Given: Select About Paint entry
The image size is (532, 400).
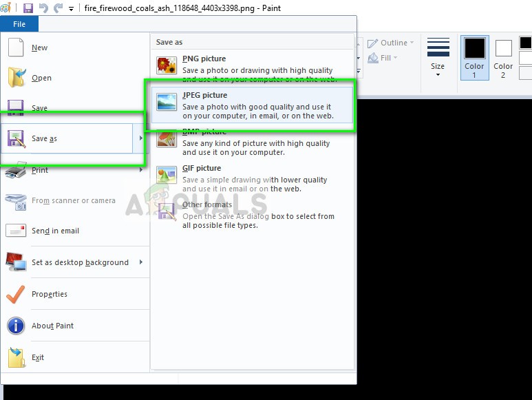Looking at the screenshot, I should pos(74,326).
